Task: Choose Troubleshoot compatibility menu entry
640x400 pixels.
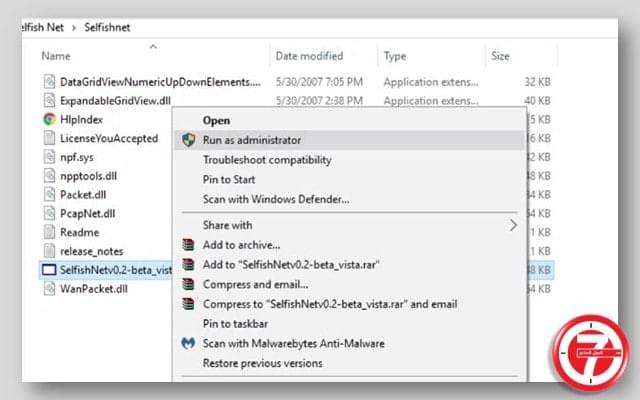Action: (x=267, y=160)
